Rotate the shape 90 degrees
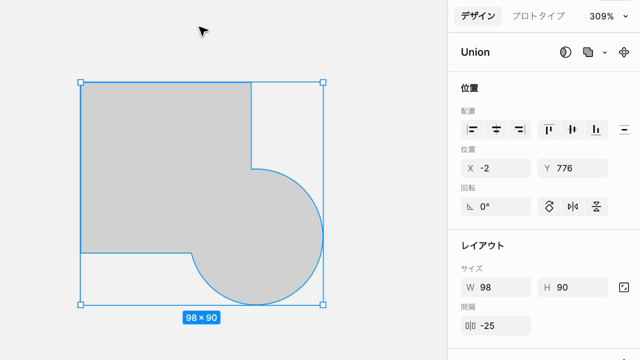The height and width of the screenshot is (360, 640). 549,207
